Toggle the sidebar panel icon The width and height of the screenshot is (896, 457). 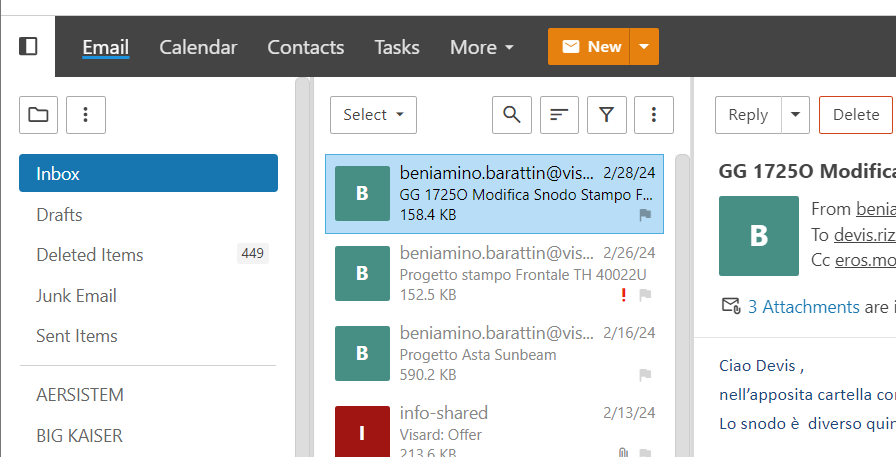(x=28, y=46)
